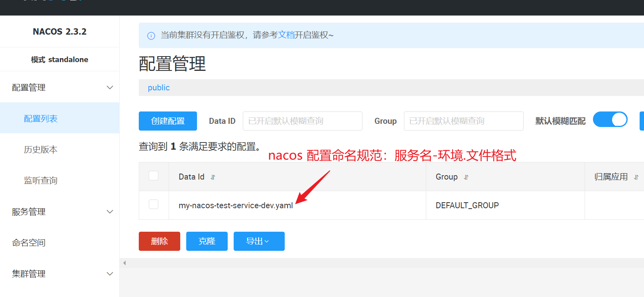Click the 模式 standalone label

pos(60,60)
